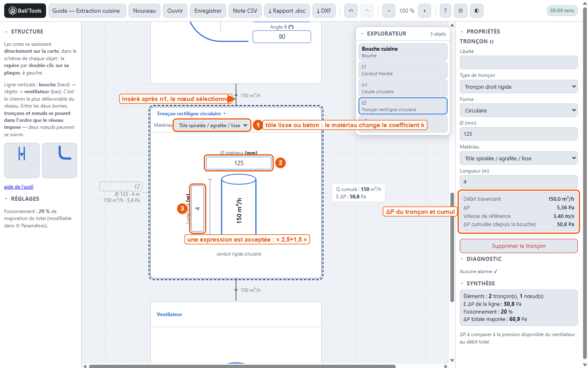Click Supprimer le tronçon button
The image size is (588, 368).
pyautogui.click(x=519, y=246)
